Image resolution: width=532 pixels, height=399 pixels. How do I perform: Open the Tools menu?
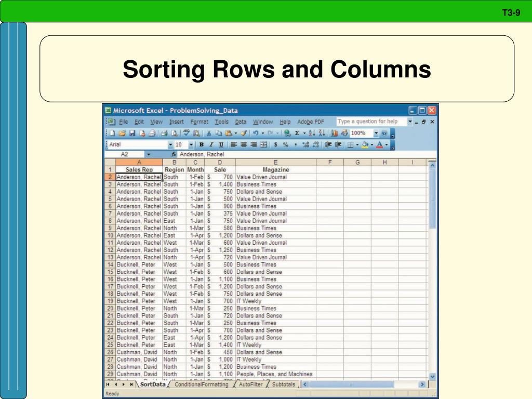coord(221,122)
